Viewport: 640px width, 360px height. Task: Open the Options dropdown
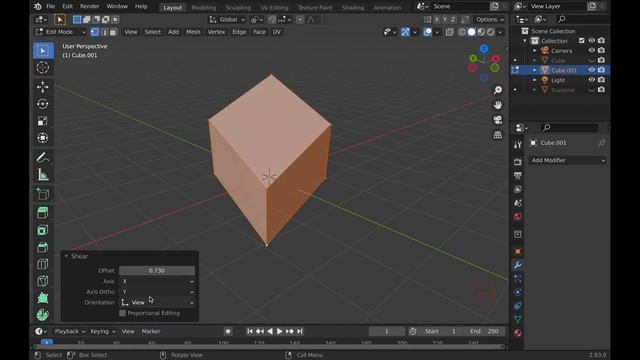(x=489, y=20)
